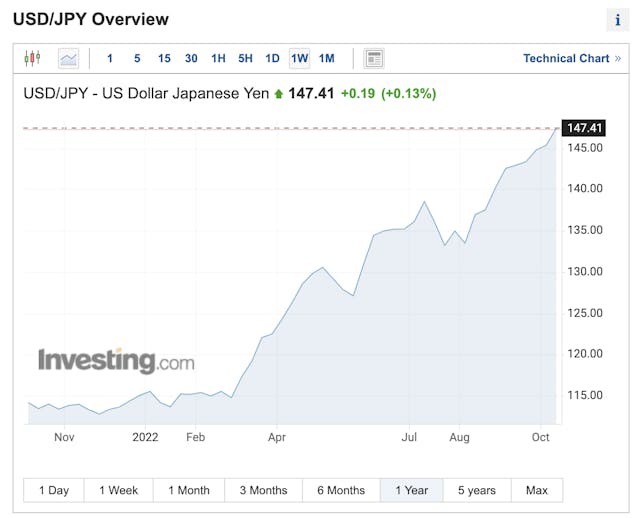
Task: Select the 15-minute interval
Action: click(164, 58)
